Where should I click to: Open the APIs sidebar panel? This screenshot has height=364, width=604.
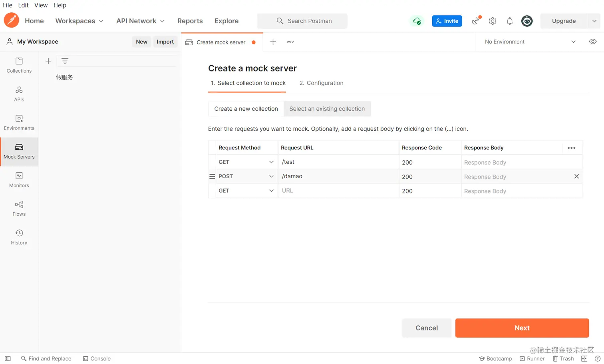(x=19, y=94)
